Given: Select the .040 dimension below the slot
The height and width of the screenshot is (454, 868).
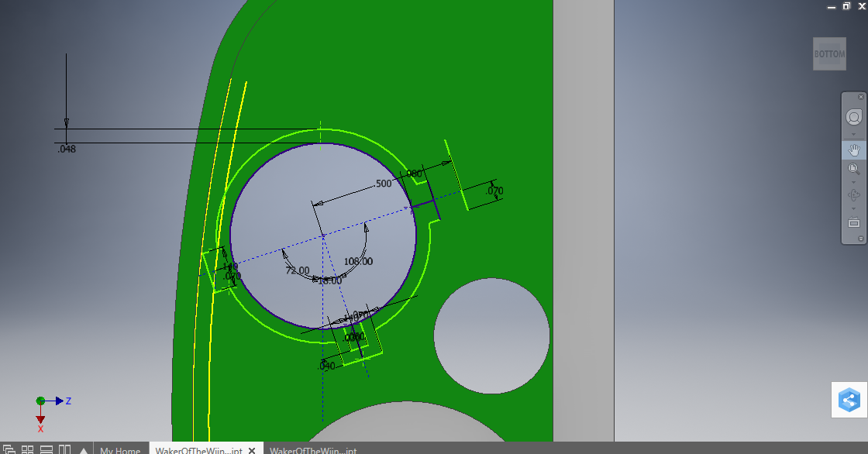Looking at the screenshot, I should point(326,366).
